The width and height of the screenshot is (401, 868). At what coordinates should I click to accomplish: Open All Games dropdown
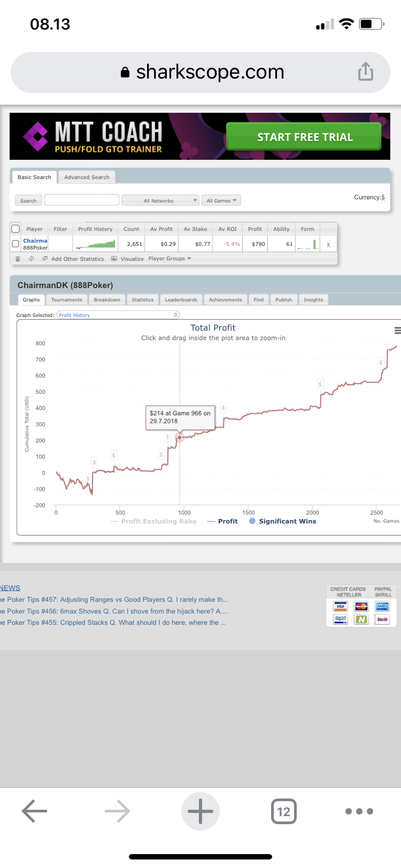pyautogui.click(x=222, y=200)
